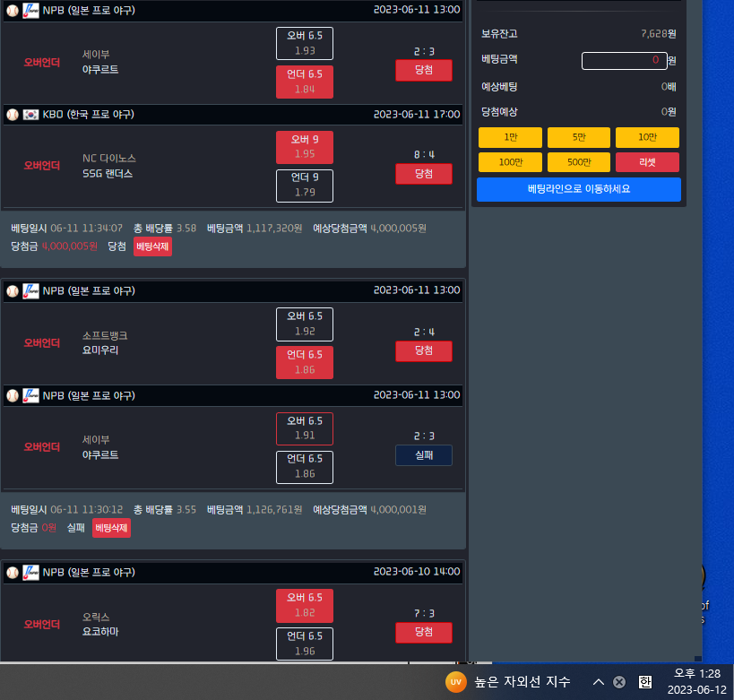The height and width of the screenshot is (700, 734).
Task: Click baseball icon in KBO header row
Action: 13,114
